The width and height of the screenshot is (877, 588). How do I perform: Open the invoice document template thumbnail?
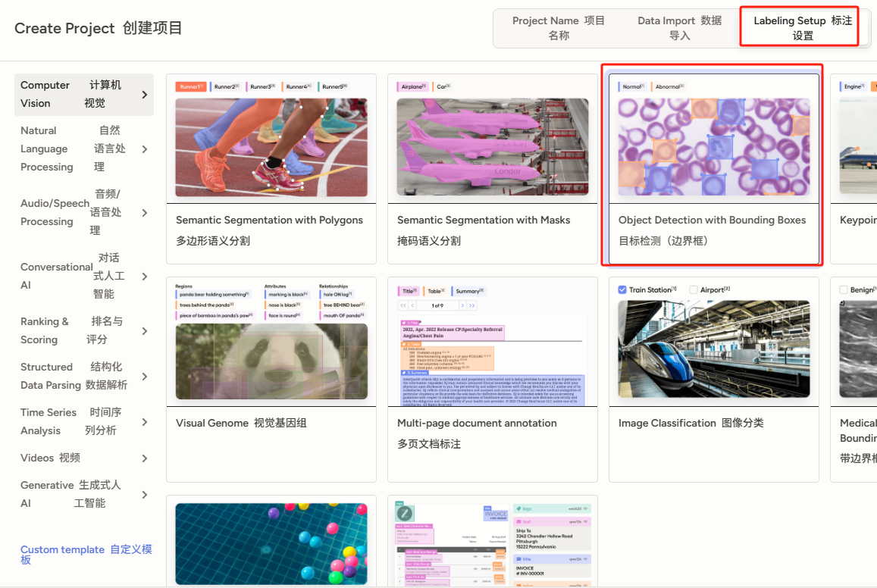[493, 544]
